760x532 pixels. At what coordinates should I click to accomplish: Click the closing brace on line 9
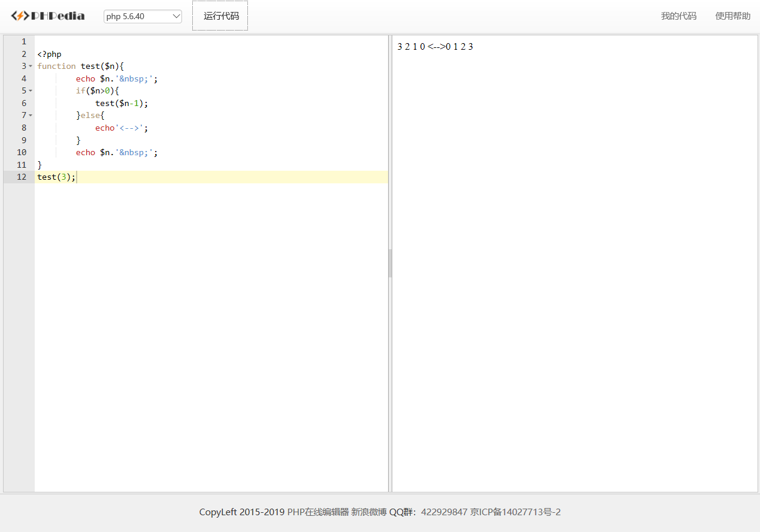pyautogui.click(x=78, y=140)
